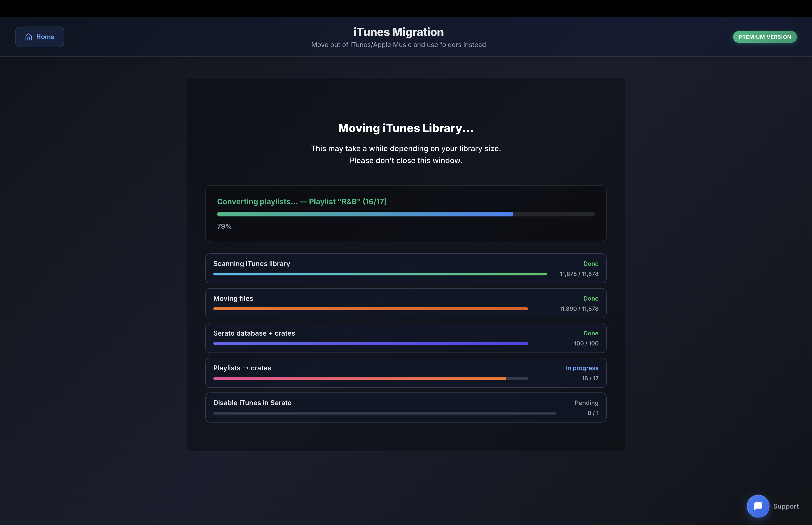Screen dimensions: 812x525
Task: Click the orange Moving files progress bar
Action: (370, 309)
